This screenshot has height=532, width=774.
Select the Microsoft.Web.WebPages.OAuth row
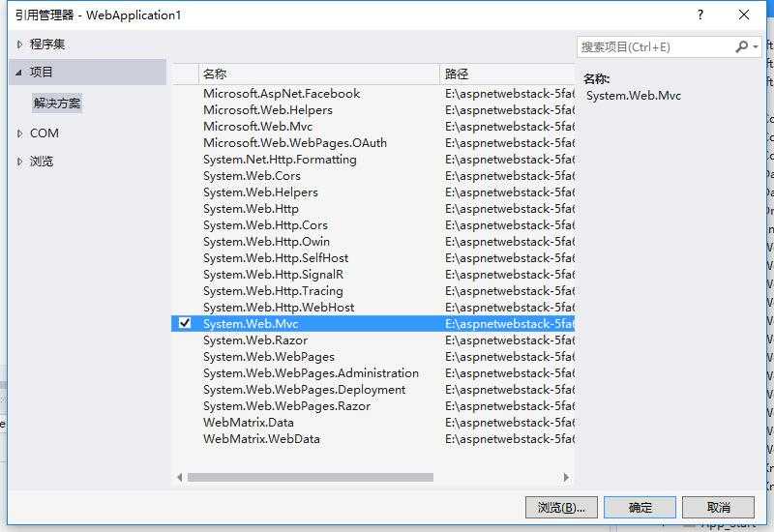pyautogui.click(x=372, y=143)
